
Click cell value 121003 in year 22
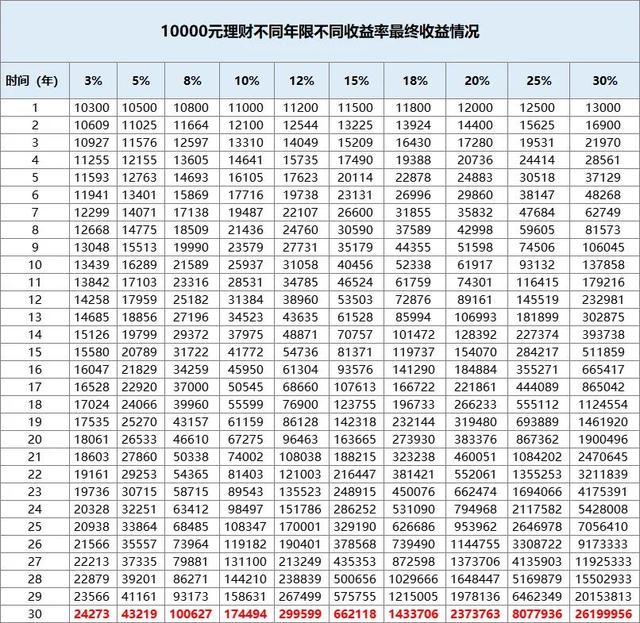tap(300, 474)
